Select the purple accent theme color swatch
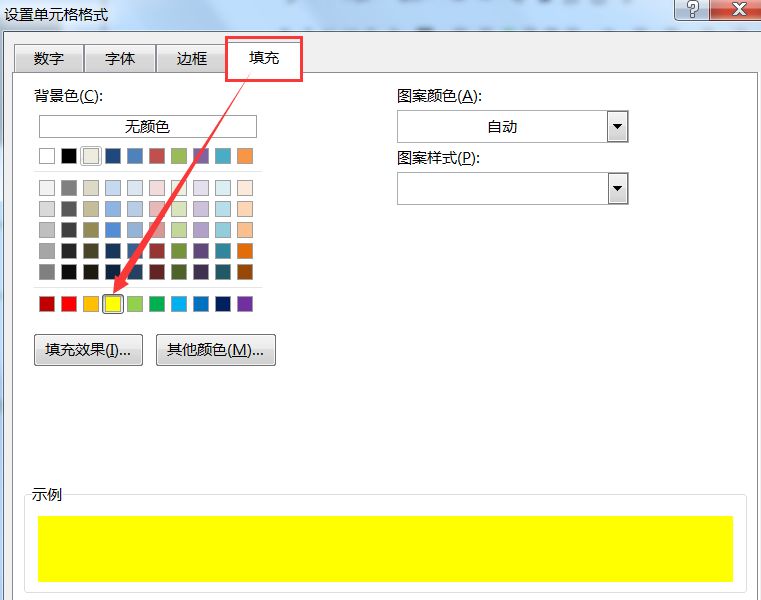 [201, 156]
